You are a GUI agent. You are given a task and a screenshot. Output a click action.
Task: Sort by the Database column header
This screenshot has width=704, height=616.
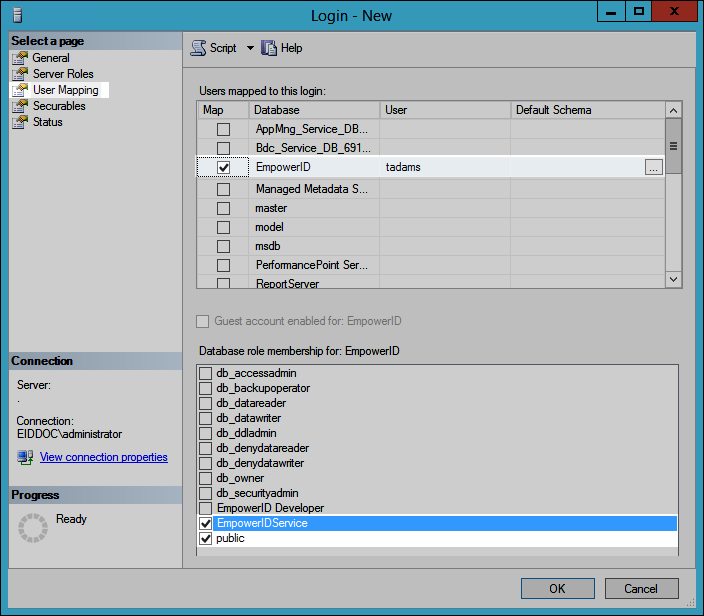coord(314,110)
